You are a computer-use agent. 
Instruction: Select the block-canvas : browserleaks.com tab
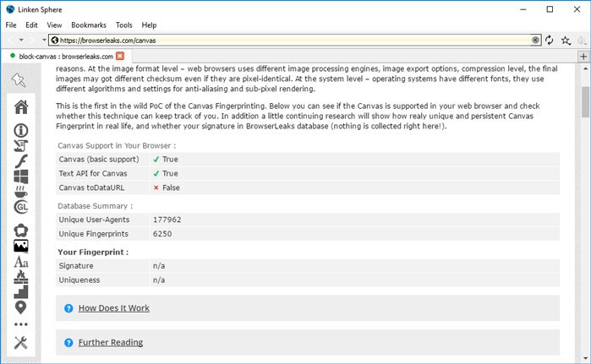[66, 56]
